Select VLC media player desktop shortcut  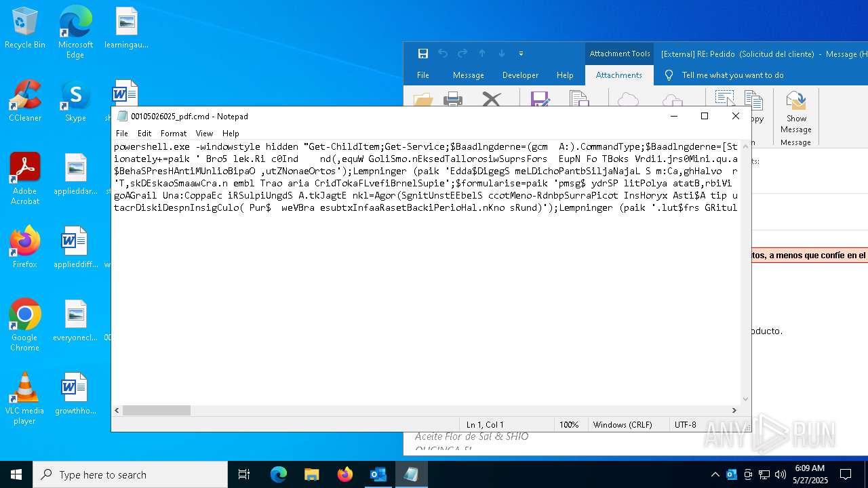pyautogui.click(x=25, y=399)
